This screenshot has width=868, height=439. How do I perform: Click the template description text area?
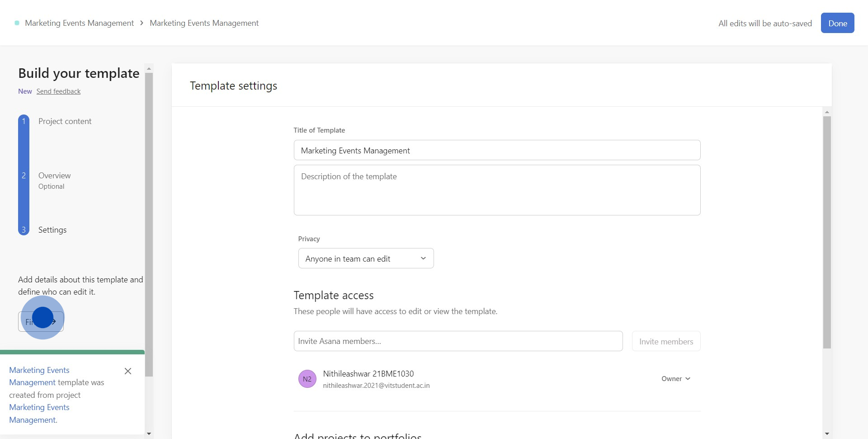click(497, 190)
